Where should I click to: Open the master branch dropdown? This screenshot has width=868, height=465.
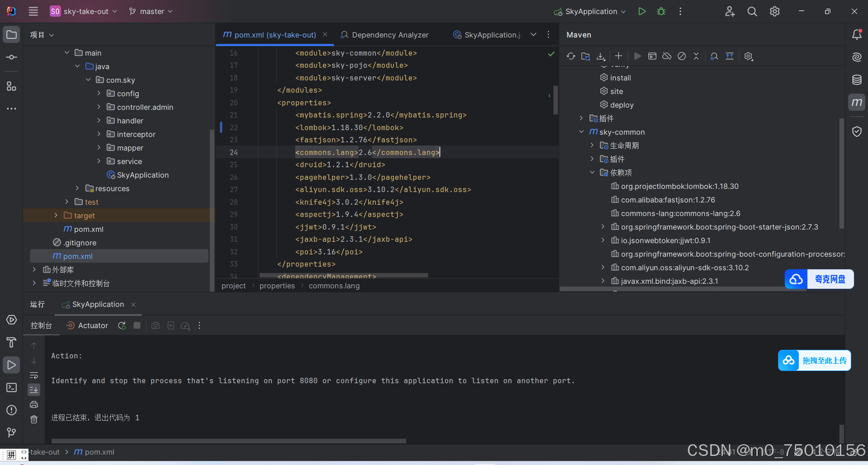coord(151,11)
